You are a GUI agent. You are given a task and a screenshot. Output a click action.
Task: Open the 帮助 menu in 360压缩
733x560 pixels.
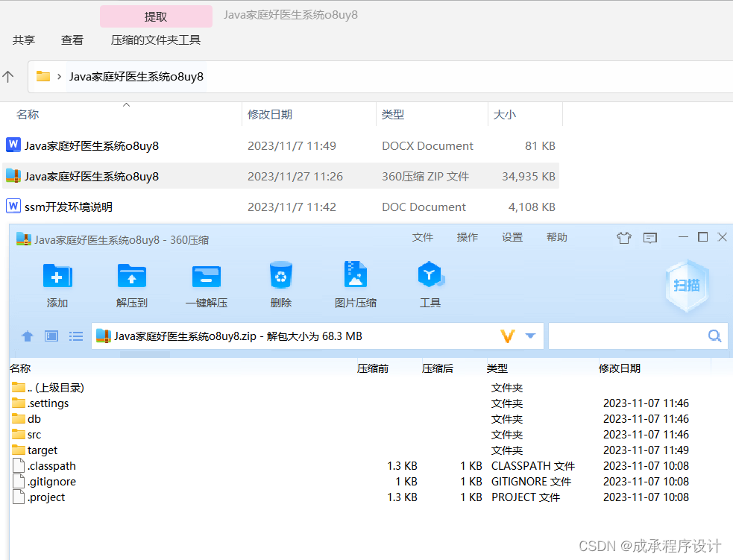point(557,237)
